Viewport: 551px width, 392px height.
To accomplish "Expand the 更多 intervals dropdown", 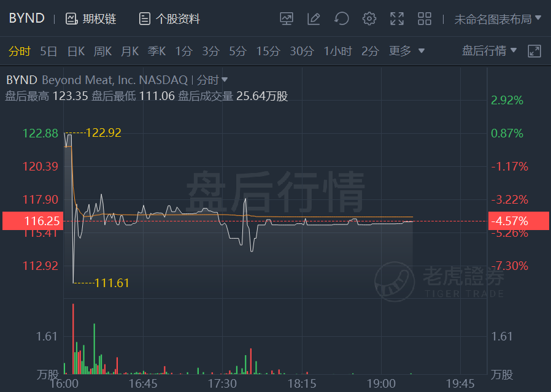I will 407,51.
